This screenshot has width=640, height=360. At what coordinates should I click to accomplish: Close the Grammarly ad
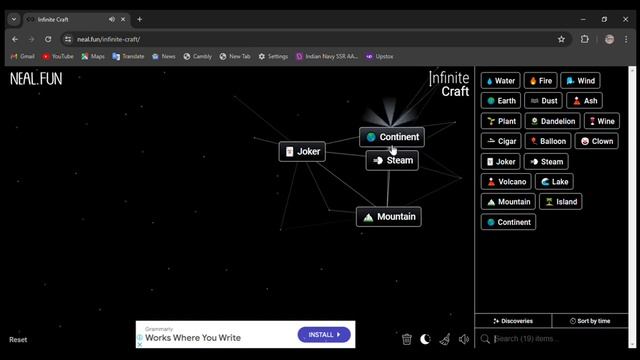(140, 344)
